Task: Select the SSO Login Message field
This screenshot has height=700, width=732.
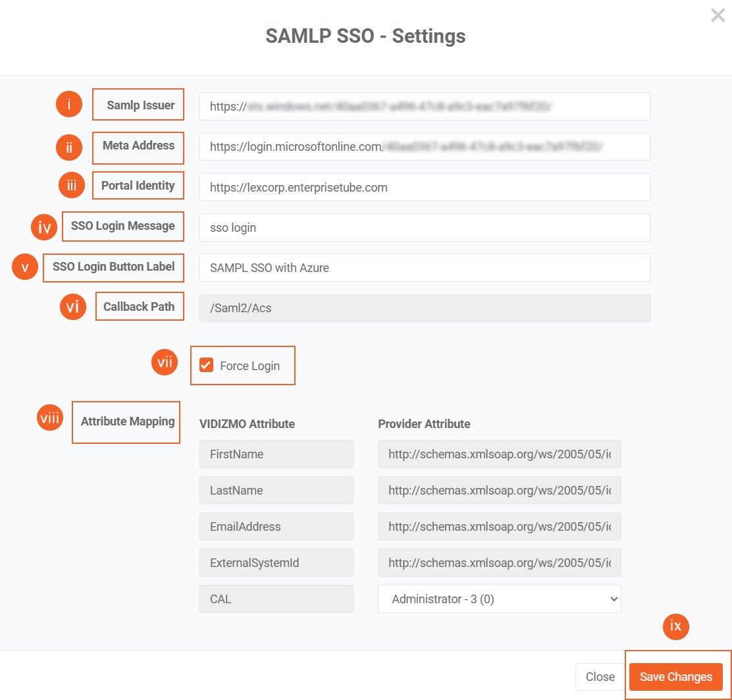Action: pyautogui.click(x=425, y=228)
